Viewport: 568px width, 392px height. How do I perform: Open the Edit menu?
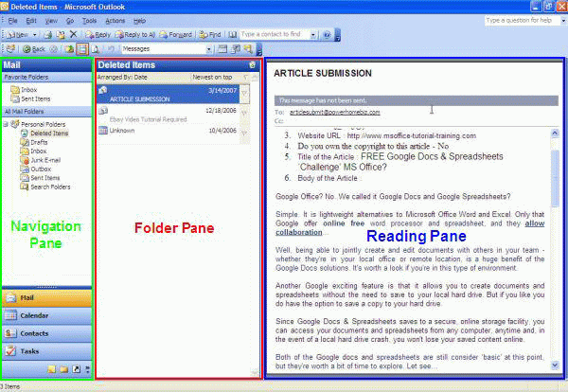[31, 21]
